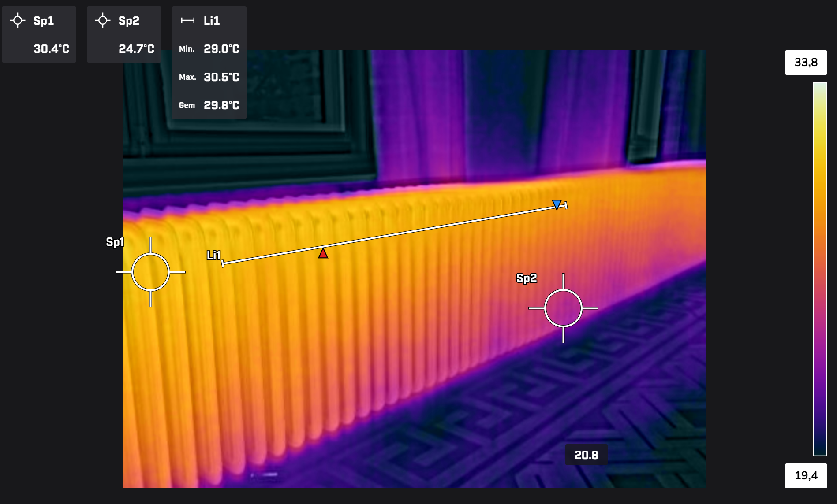Screen dimensions: 837x504
Task: Click the 20.8 temperature label on the image
Action: coord(586,455)
